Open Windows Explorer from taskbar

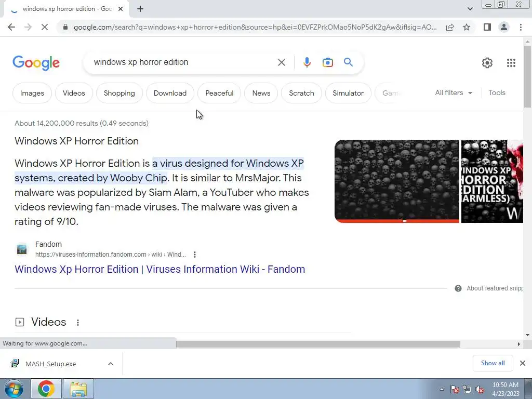[x=79, y=389]
